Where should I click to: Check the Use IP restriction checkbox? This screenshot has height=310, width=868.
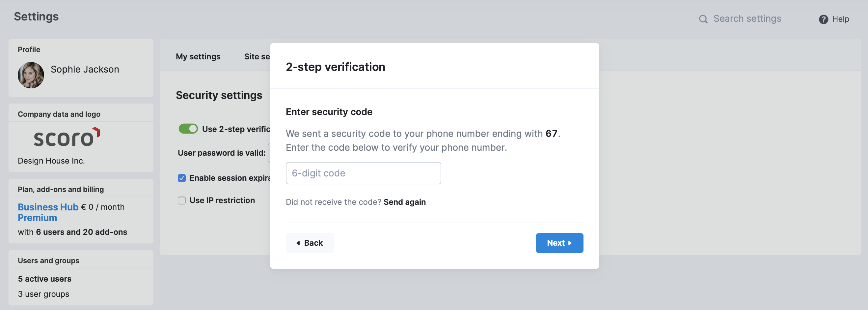[x=182, y=201]
